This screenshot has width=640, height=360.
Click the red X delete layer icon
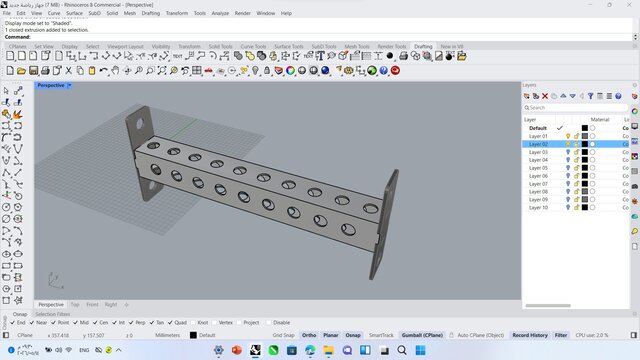(x=545, y=96)
